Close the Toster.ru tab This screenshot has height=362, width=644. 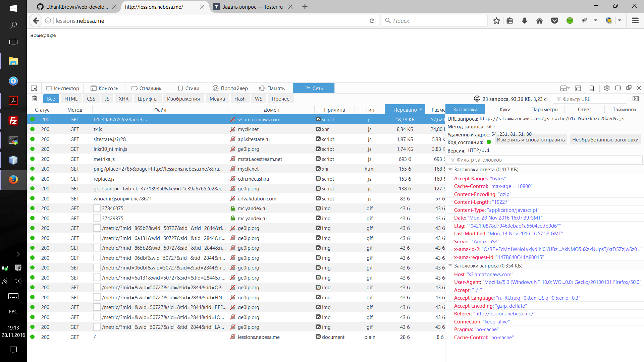coord(290,7)
